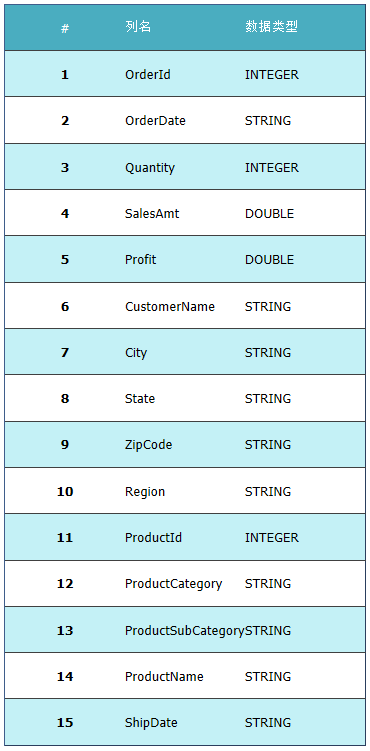Click ProductId's INTEGER data type
Screen dimensions: 370x751
[x=271, y=538]
